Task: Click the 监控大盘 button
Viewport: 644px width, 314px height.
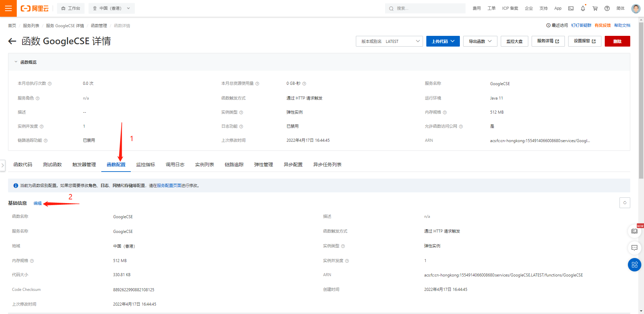Action: click(x=514, y=41)
